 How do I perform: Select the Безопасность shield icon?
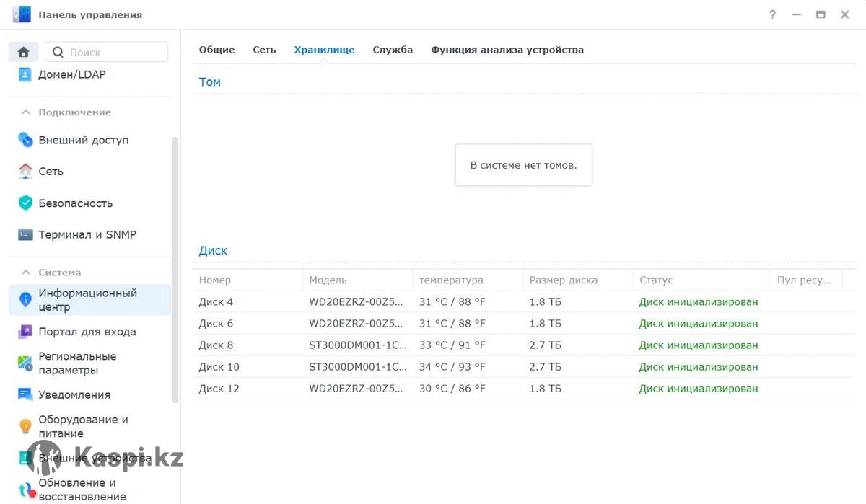tap(25, 203)
